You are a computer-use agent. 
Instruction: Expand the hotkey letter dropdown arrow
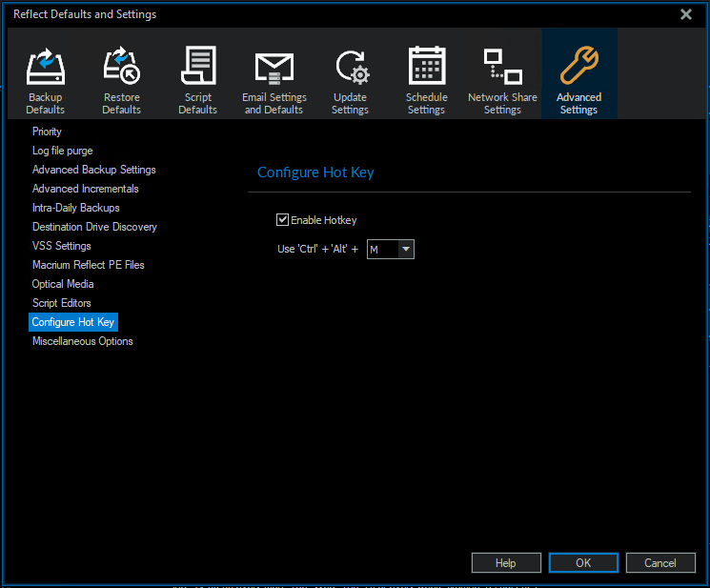pos(406,249)
